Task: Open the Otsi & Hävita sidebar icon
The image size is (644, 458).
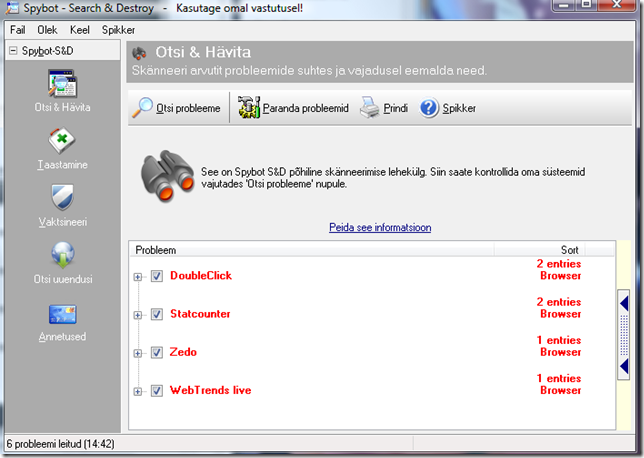Action: 62,84
